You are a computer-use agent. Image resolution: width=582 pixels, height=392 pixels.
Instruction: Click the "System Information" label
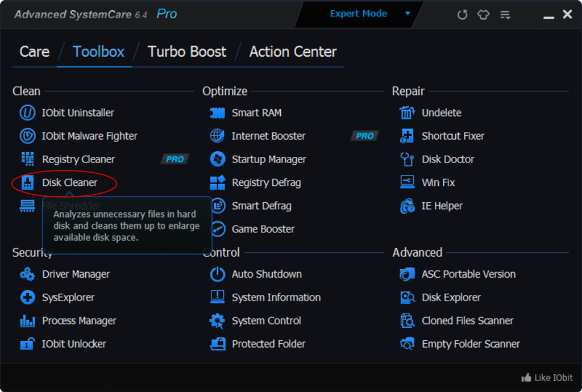click(x=276, y=298)
